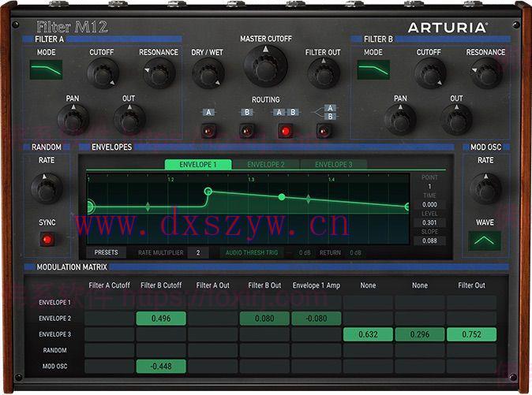Click the Return 0 dB value
Screen dimensions: 532x395
[x=355, y=253]
